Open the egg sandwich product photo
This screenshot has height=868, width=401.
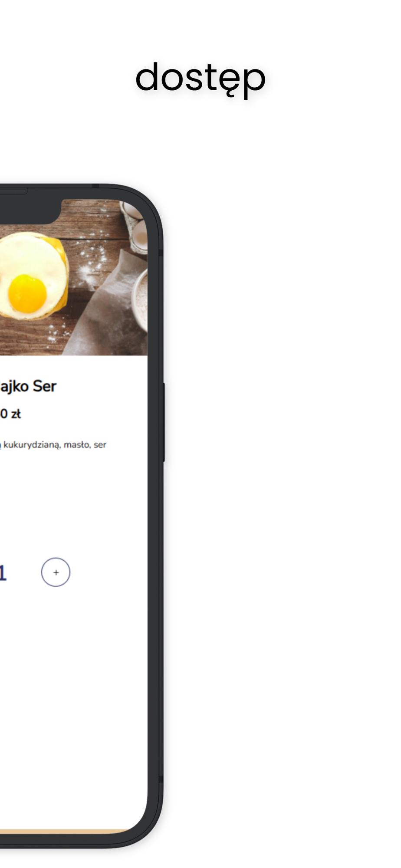74,277
